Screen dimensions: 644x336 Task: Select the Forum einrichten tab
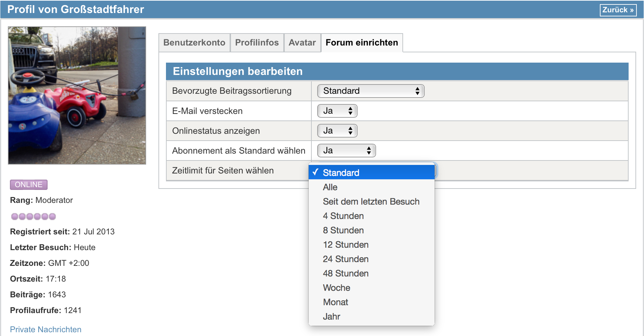tap(362, 43)
